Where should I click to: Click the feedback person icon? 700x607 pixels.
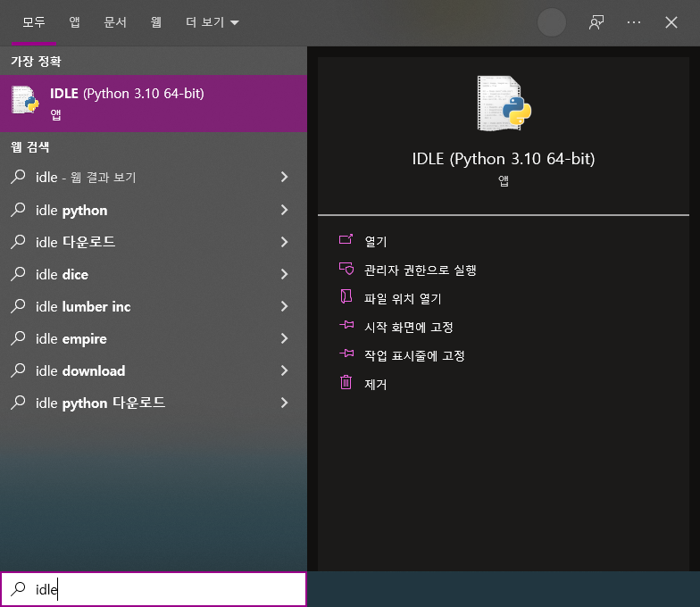[596, 22]
